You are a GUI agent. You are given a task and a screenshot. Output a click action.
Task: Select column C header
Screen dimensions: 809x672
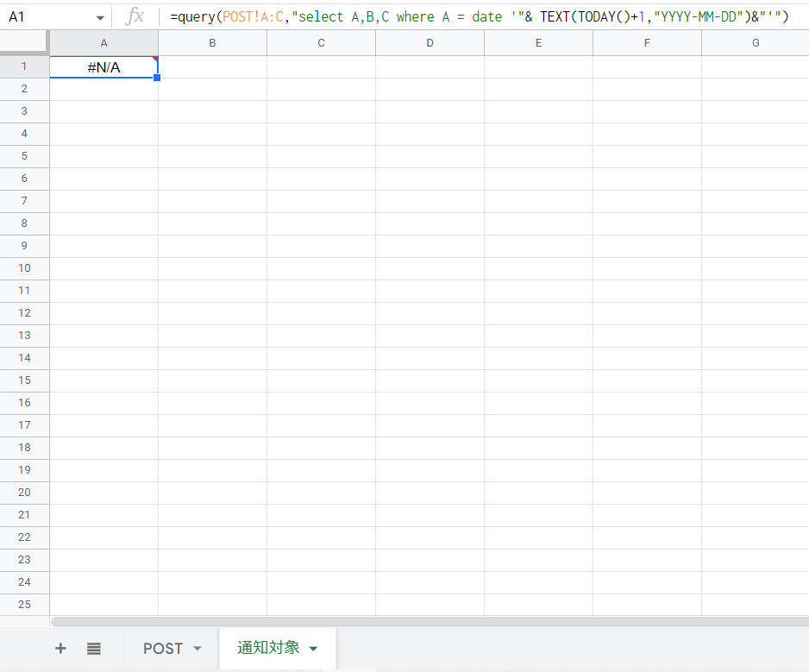click(321, 43)
